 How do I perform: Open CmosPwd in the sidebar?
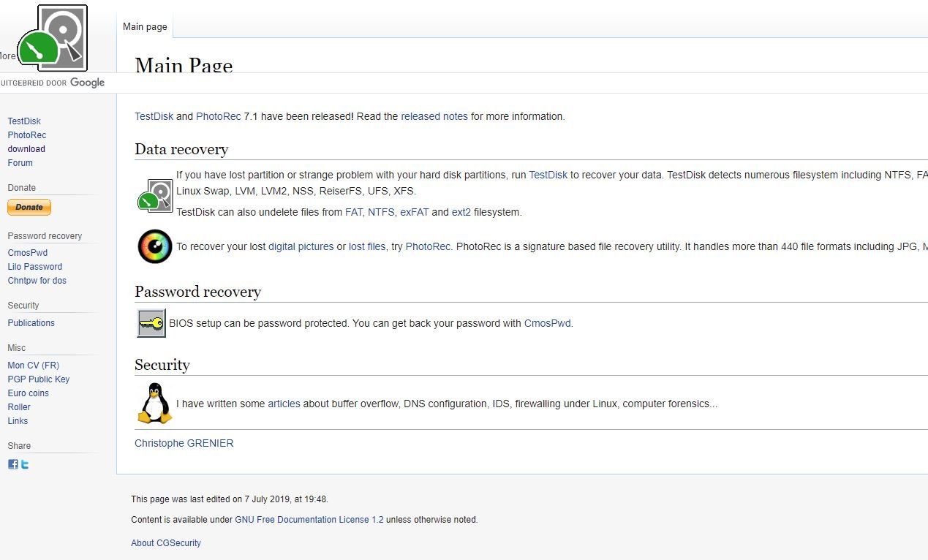pos(28,253)
